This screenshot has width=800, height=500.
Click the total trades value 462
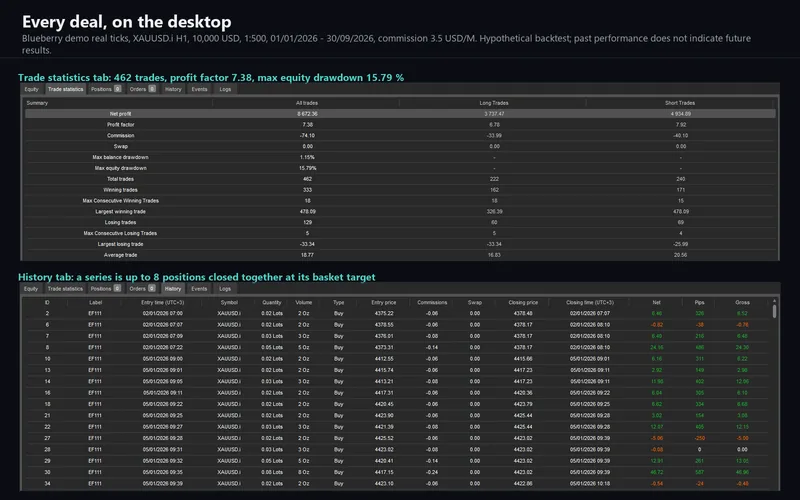[307, 179]
